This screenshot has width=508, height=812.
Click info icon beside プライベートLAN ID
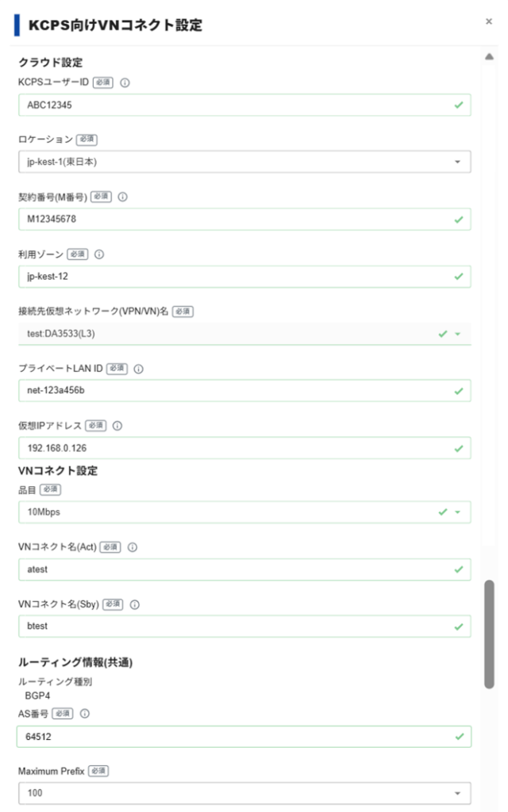pos(138,369)
